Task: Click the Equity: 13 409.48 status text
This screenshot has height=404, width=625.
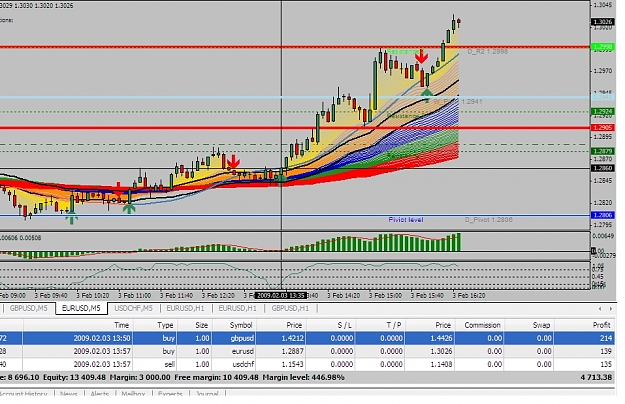Action: 75,377
